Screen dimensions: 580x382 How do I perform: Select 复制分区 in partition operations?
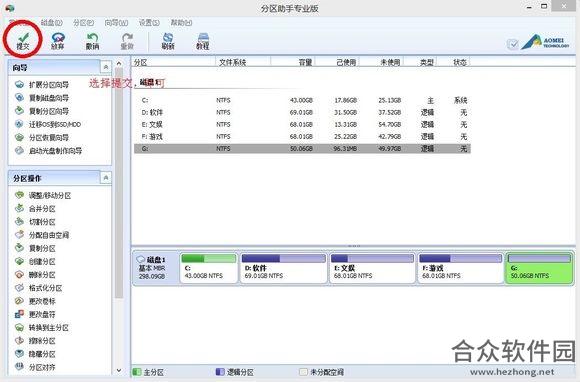coord(35,248)
